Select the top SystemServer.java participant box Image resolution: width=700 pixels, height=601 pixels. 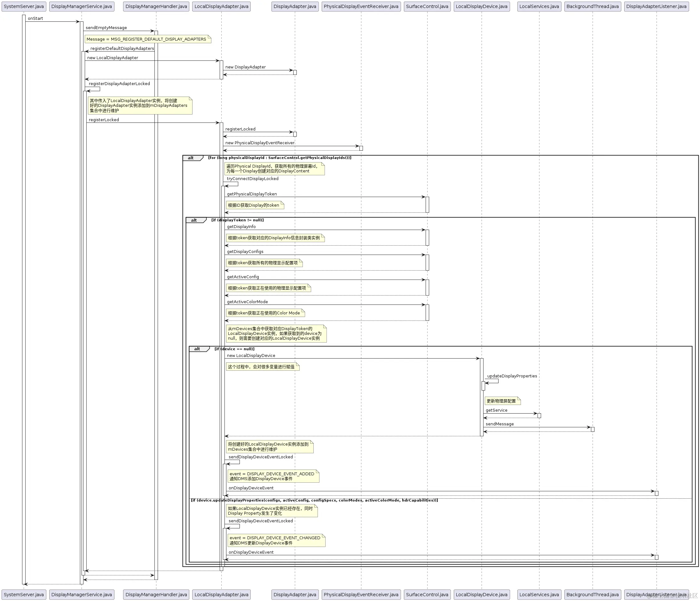click(x=24, y=6)
